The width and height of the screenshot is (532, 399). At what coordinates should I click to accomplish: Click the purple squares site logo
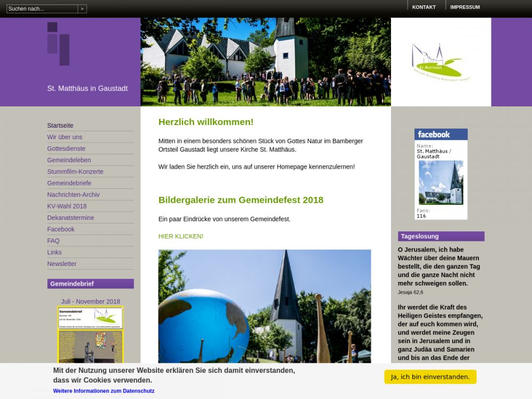tap(58, 44)
